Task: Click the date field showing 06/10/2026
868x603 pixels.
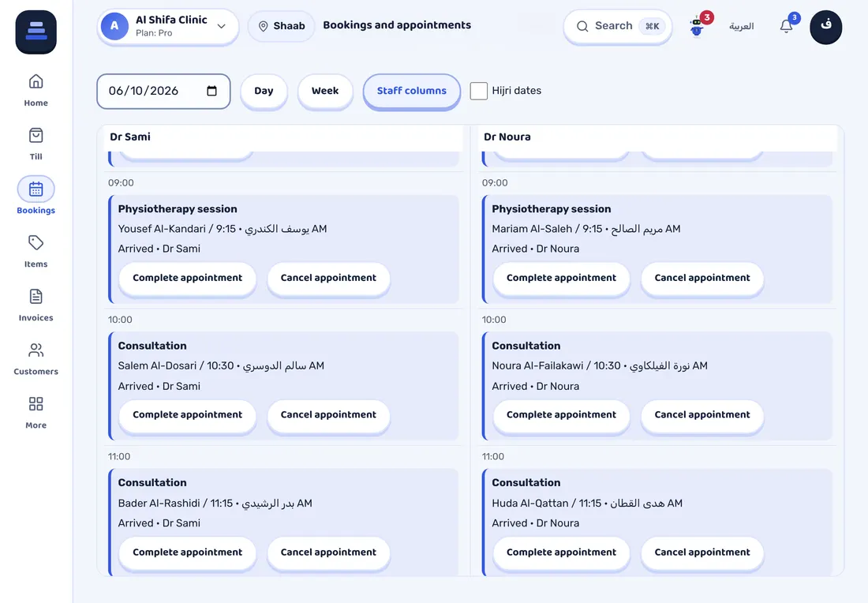Action: click(x=163, y=91)
